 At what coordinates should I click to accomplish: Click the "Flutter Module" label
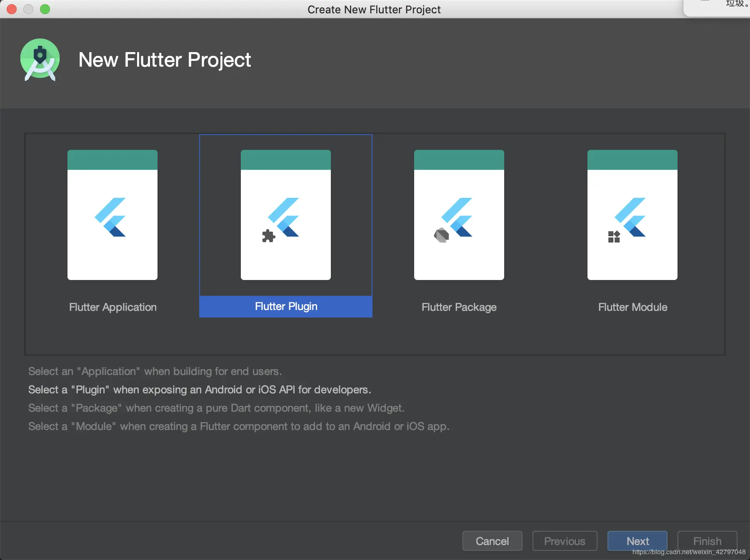click(633, 307)
